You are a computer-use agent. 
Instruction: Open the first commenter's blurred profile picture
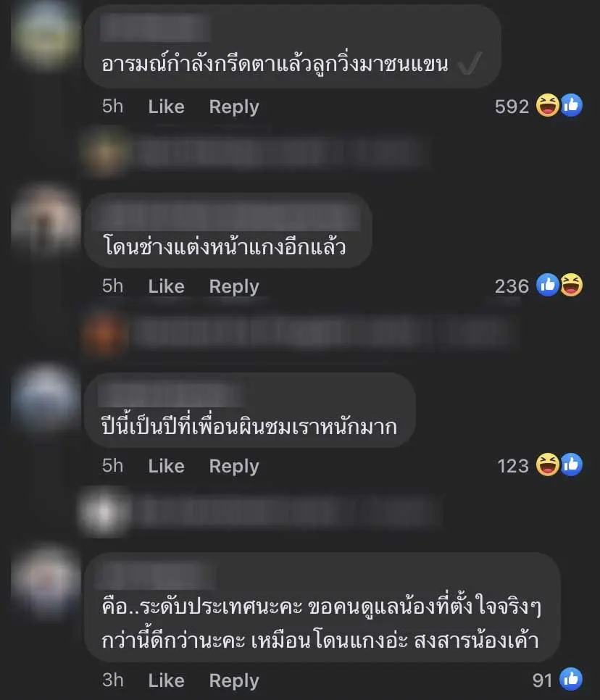(x=45, y=34)
